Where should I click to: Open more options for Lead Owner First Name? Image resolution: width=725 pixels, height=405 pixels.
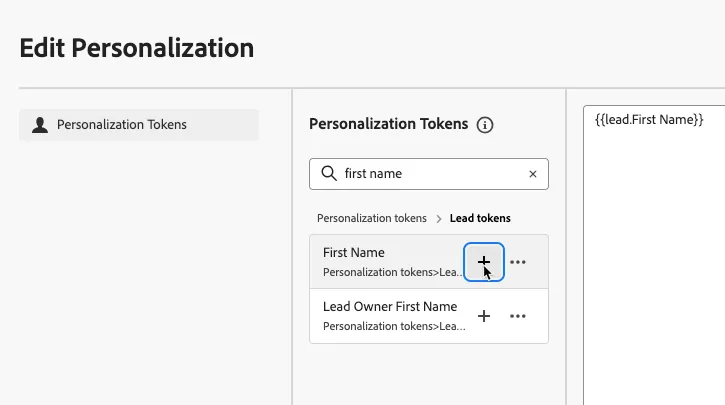coord(517,316)
